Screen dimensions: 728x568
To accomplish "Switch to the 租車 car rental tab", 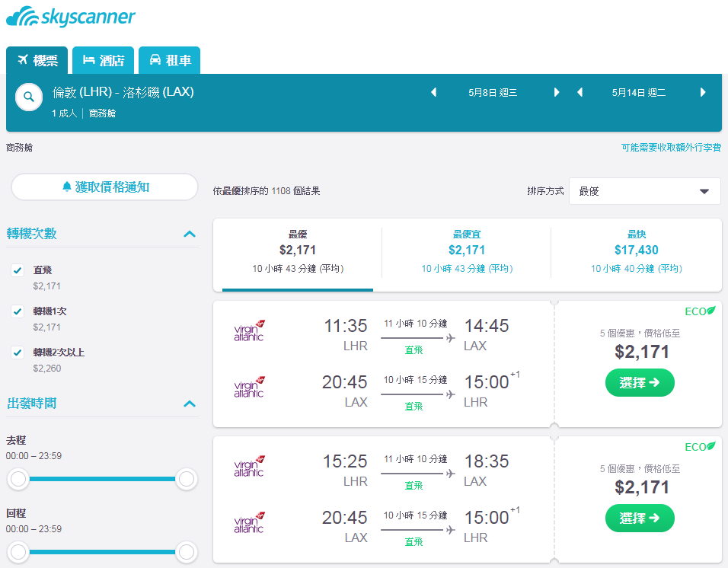I will click(x=170, y=60).
